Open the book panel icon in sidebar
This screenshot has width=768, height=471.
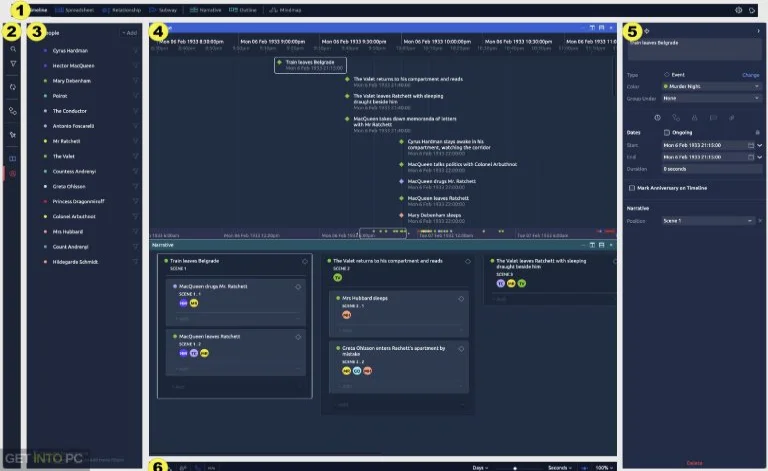point(13,159)
